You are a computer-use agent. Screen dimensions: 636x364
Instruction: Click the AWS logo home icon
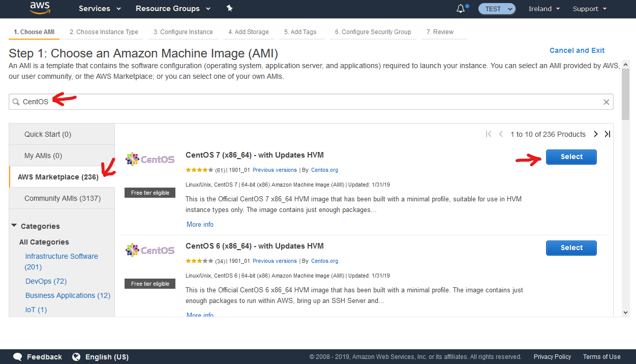(x=40, y=8)
